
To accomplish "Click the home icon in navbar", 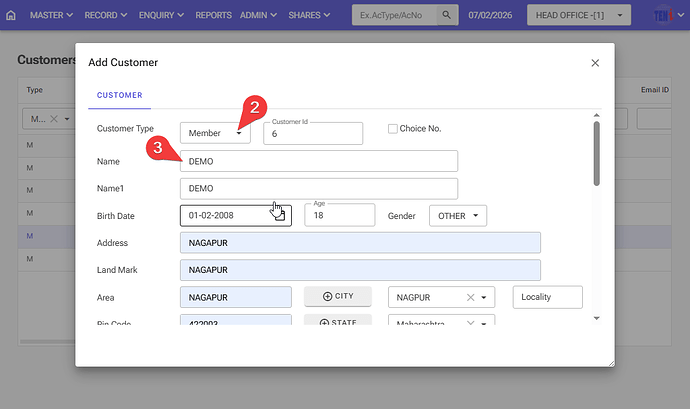I will (x=11, y=16).
